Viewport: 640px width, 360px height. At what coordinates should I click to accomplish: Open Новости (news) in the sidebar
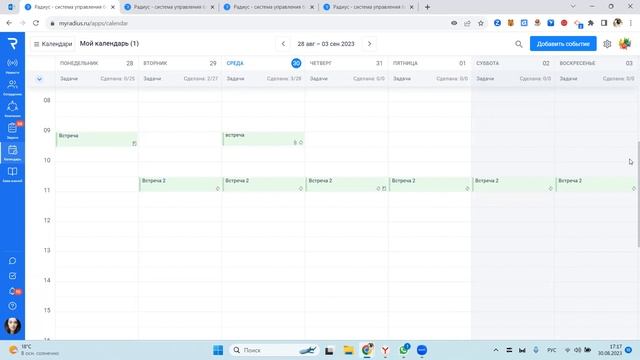click(12, 65)
